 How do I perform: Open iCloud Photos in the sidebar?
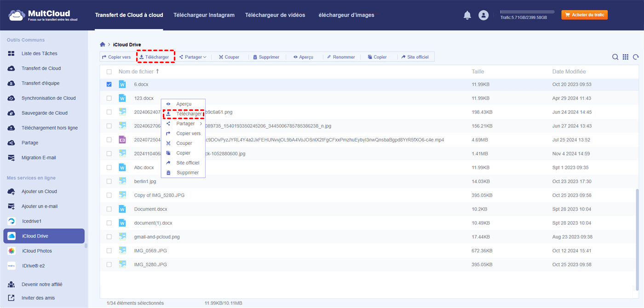37,251
